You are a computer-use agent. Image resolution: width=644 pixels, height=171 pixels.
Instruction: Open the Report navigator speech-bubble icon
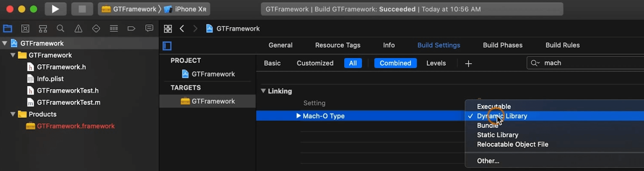pos(149,28)
